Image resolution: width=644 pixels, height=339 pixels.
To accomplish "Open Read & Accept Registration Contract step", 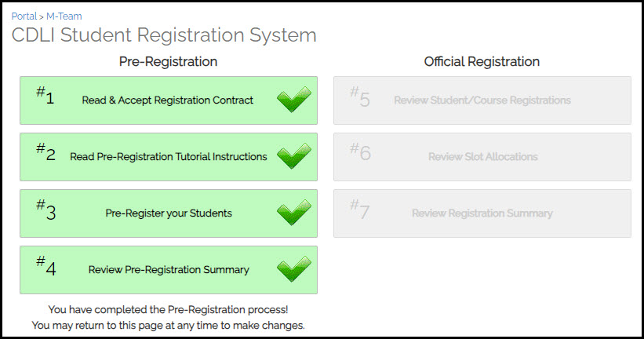I will point(169,100).
